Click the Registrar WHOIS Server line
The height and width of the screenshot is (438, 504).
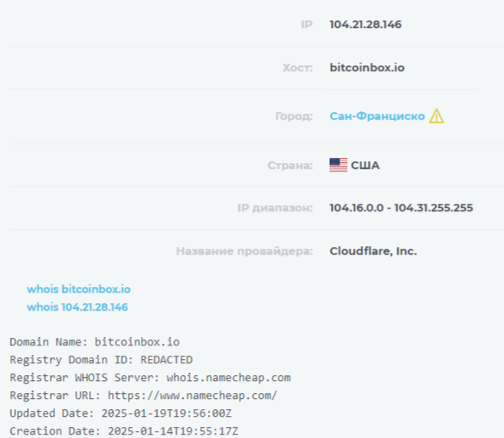150,378
